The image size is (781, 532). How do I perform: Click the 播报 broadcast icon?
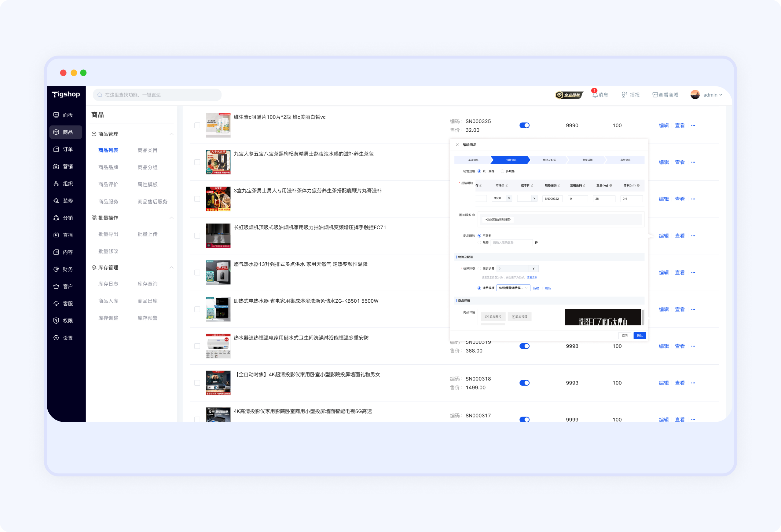point(624,95)
